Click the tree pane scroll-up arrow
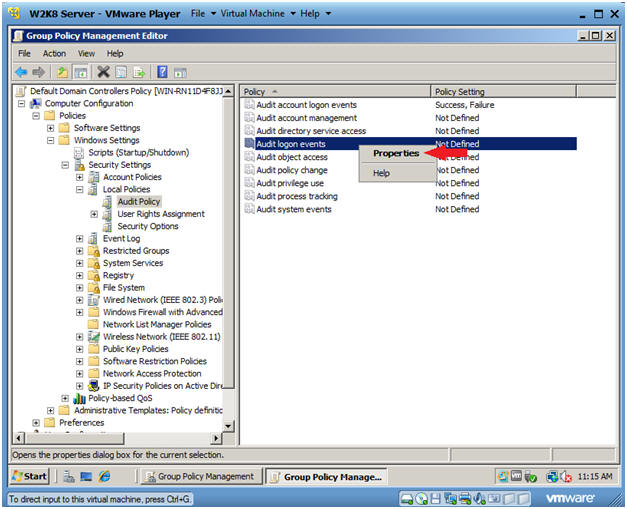 coord(228,92)
